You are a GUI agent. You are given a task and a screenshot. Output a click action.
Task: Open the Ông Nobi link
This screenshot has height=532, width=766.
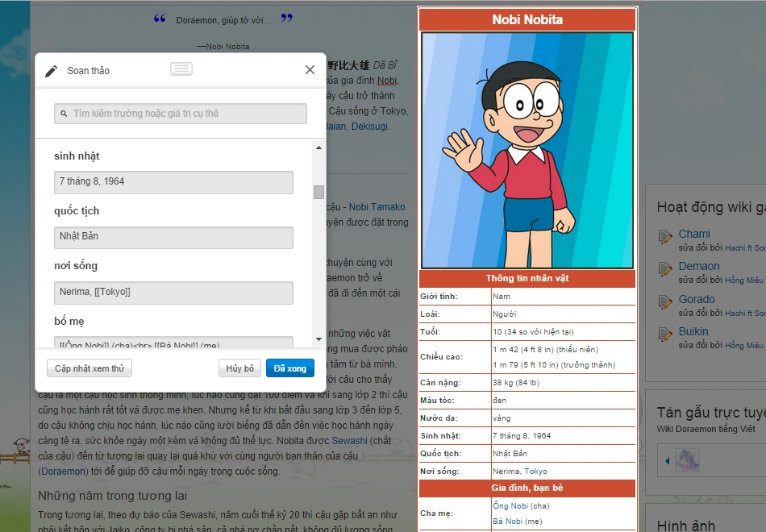click(510, 505)
